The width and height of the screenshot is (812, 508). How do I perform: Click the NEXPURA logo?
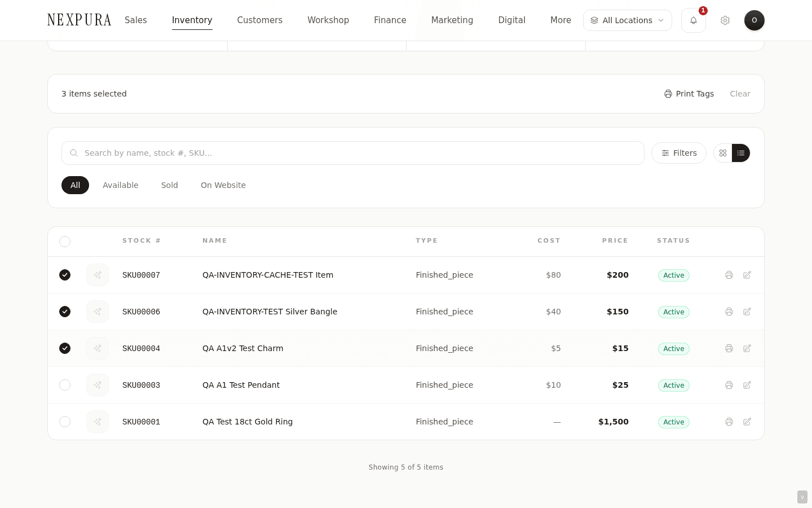[80, 20]
